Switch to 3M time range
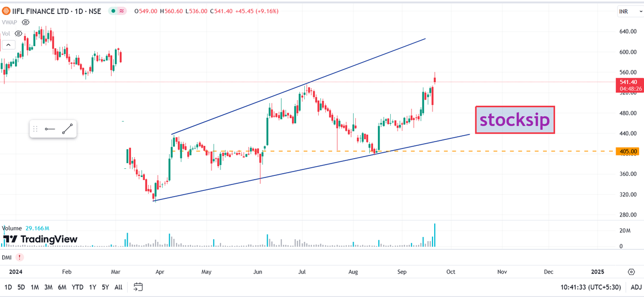The height and width of the screenshot is (297, 644). 48,287
